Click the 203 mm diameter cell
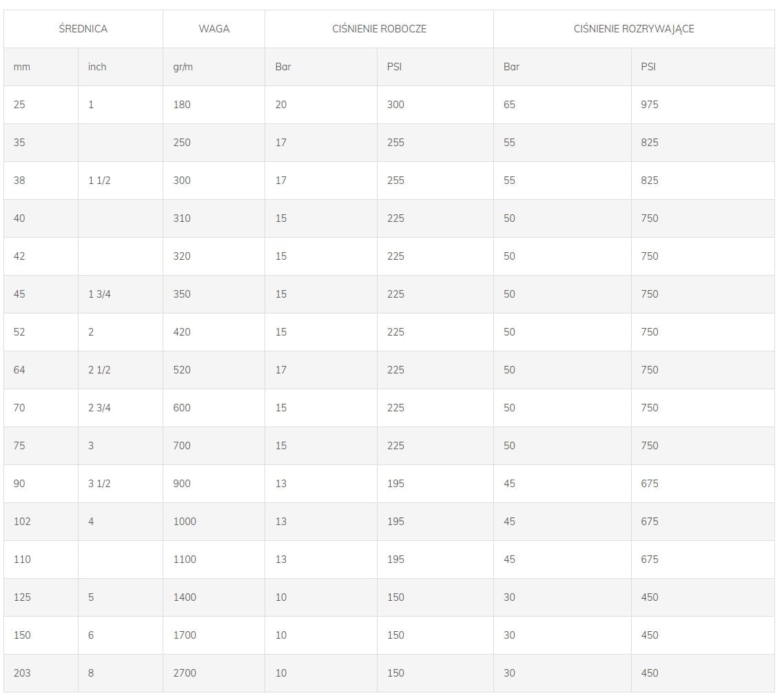Screen dimensions: 784x698 41,673
